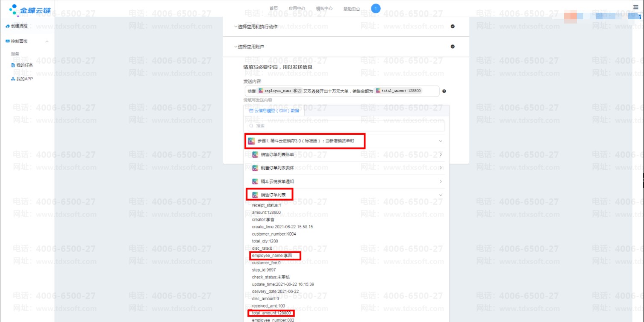Open the hamburger menu icon at top right

(636, 7)
